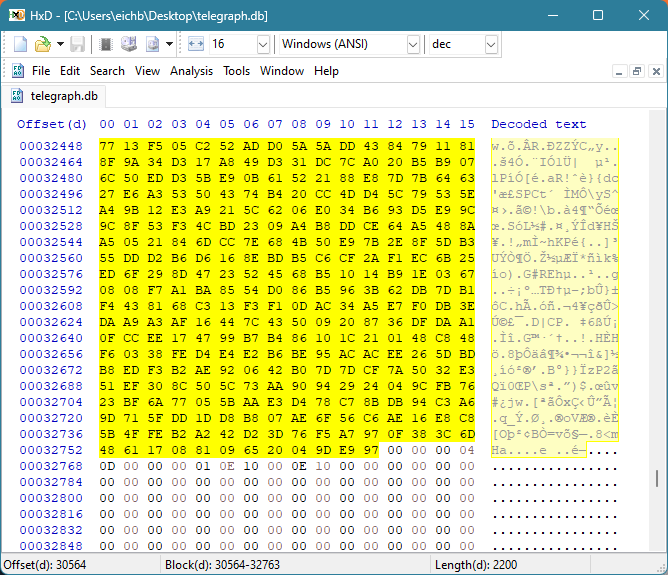Click hex byte 6D ending row 00032736
This screenshot has width=668, height=575.
[x=467, y=434]
